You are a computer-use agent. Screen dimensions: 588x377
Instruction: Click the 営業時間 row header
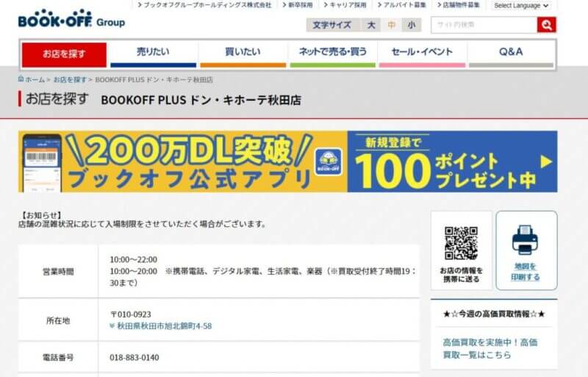point(58,271)
